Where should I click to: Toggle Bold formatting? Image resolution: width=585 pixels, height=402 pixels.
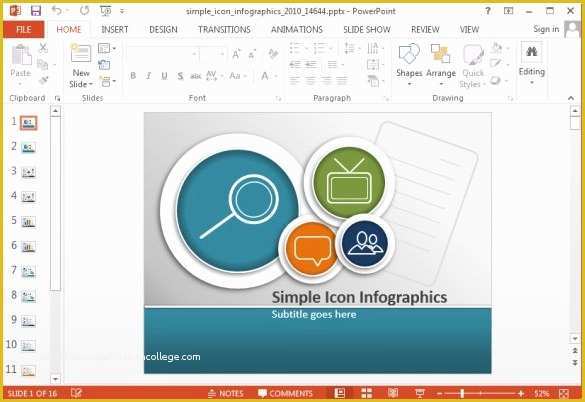133,76
